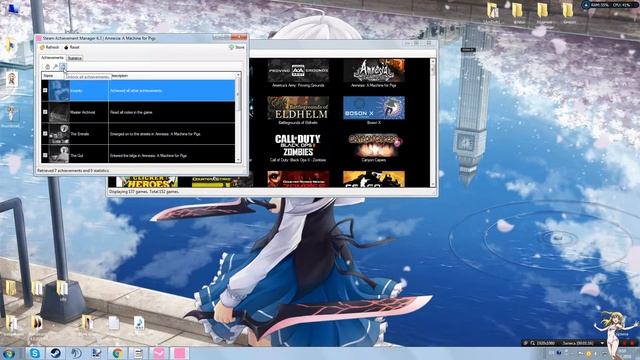The image size is (640, 360).
Task: Select America's Army: Proving Grounds game tile
Action: 298,73
